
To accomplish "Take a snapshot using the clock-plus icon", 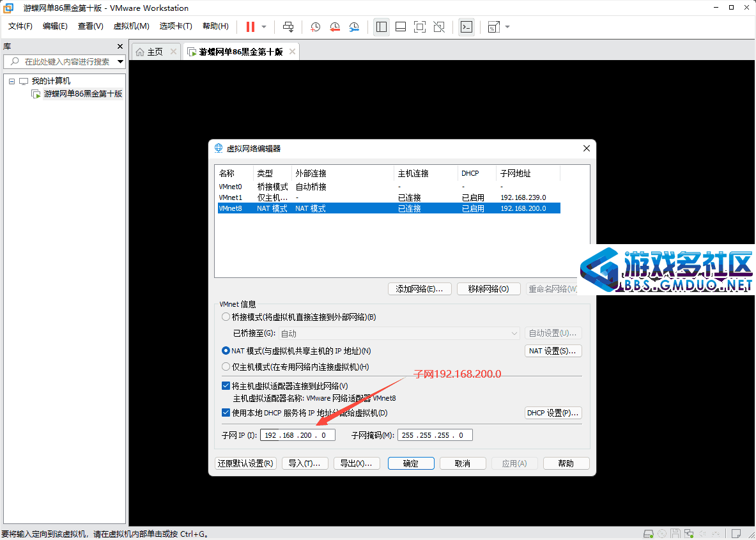I will click(x=315, y=27).
